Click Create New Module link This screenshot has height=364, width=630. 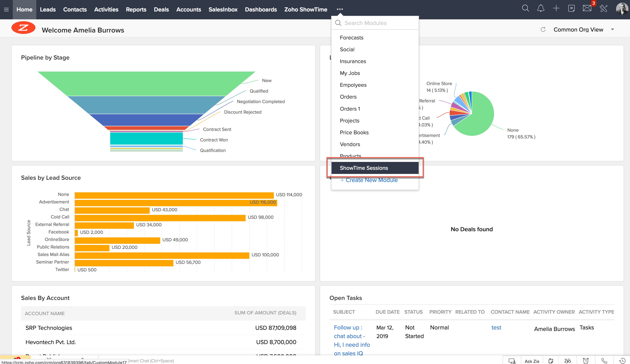[371, 180]
